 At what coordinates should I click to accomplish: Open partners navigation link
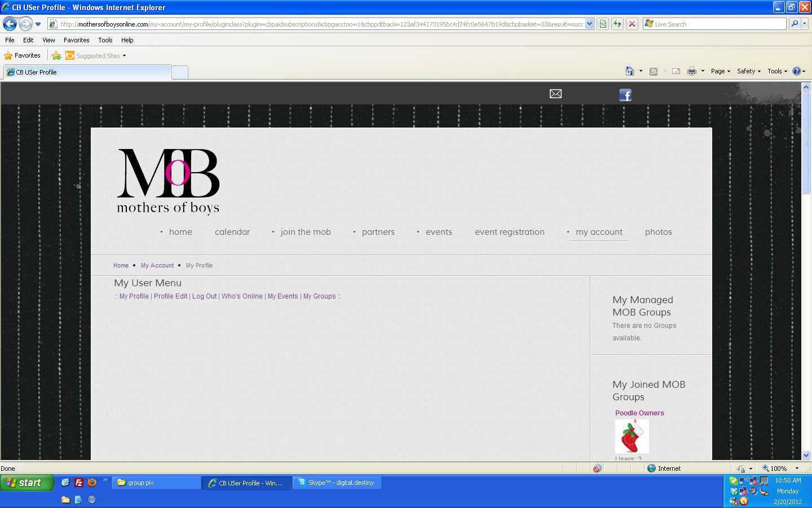tap(378, 232)
